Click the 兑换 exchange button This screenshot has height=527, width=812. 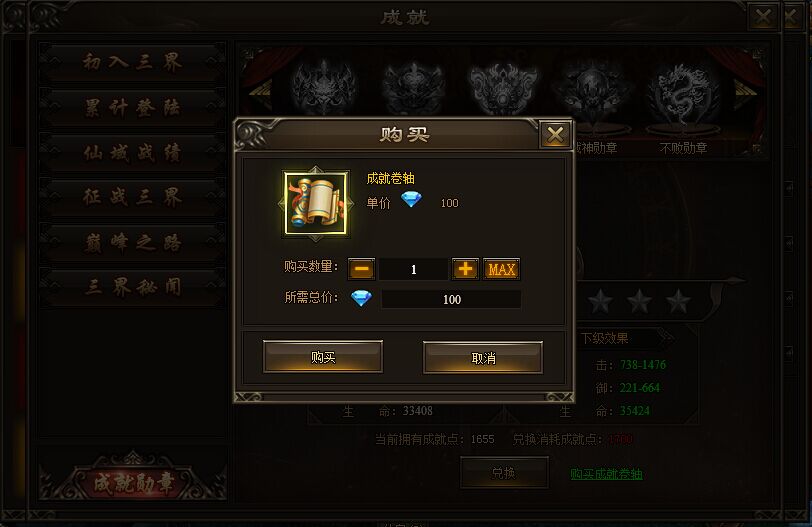[504, 473]
